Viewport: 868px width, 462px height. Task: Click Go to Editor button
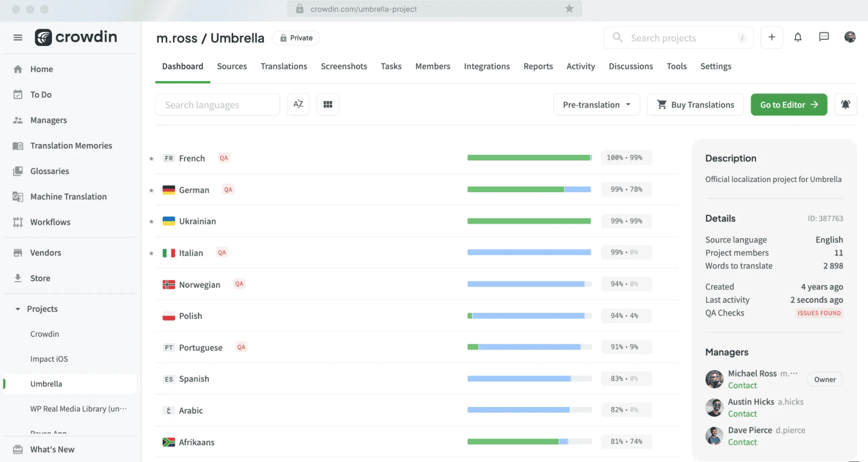(789, 105)
